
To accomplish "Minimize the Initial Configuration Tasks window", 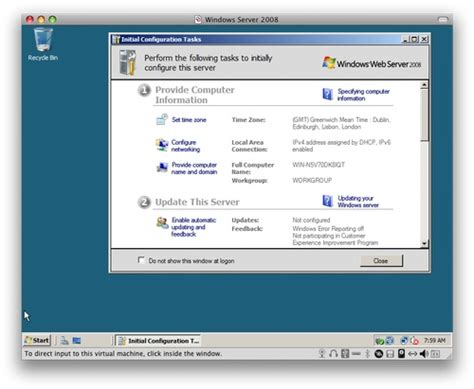I will [406, 39].
